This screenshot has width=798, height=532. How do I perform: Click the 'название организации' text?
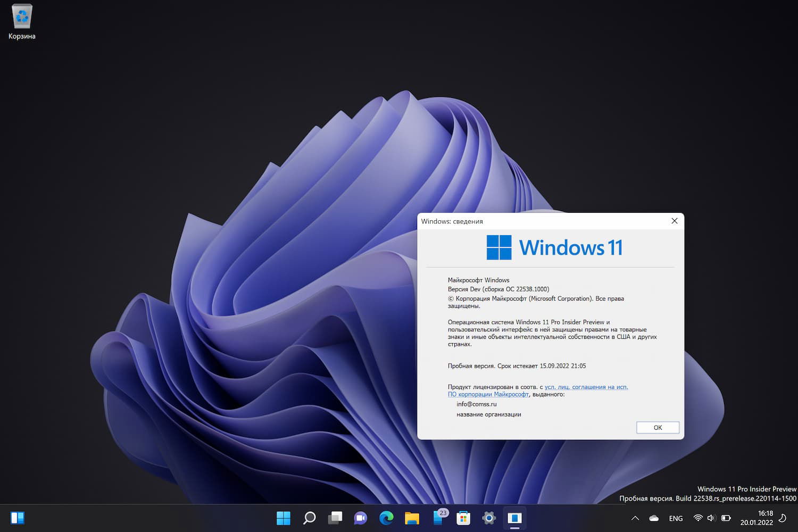tap(488, 414)
